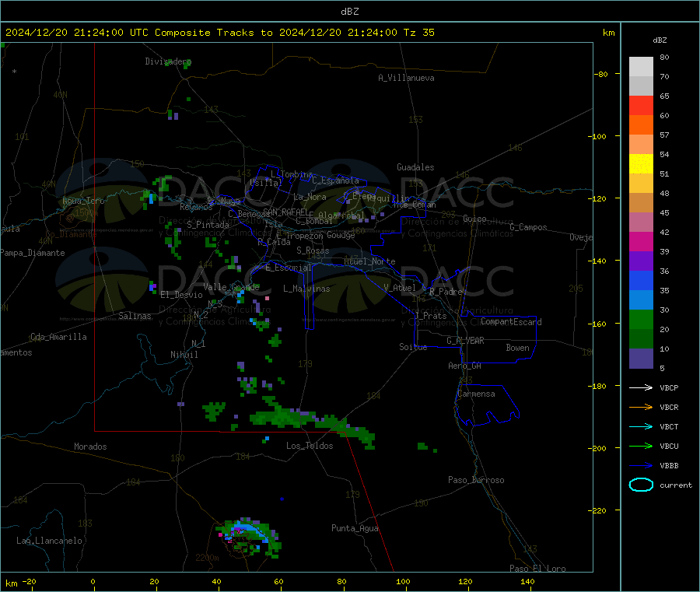Click the 45 dBZ legend value
The height and width of the screenshot is (592, 700).
pyautogui.click(x=664, y=212)
